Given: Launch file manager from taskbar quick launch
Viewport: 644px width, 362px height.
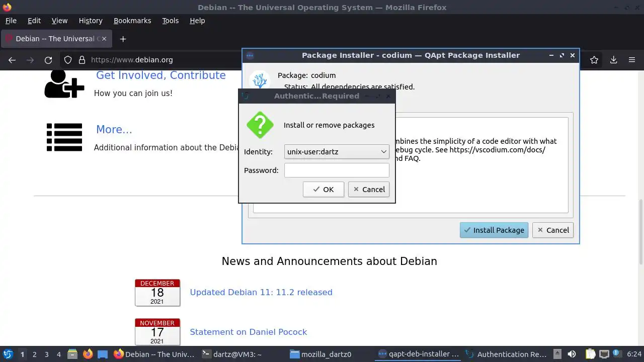Looking at the screenshot, I should 73,354.
